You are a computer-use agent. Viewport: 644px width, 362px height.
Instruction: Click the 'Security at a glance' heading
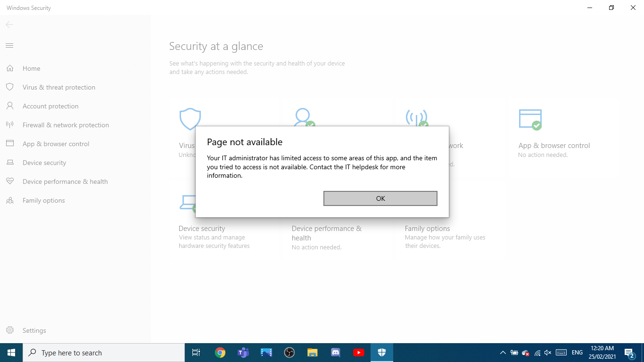(x=216, y=46)
